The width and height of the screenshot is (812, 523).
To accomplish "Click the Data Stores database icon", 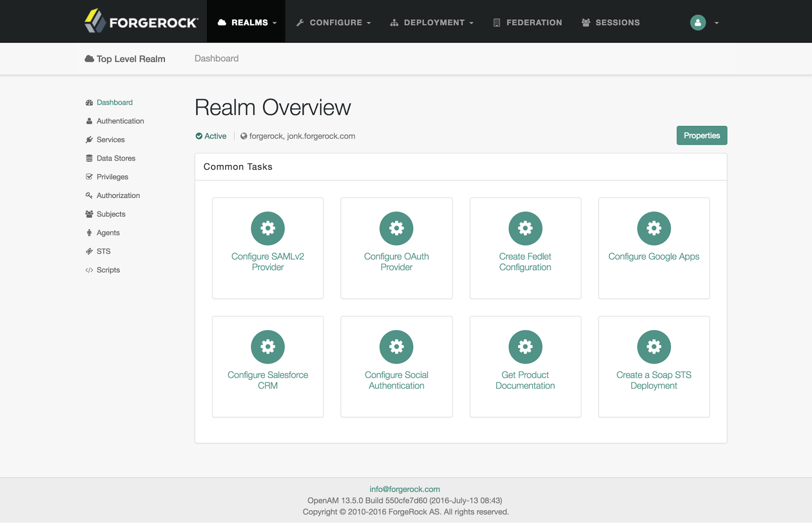I will click(89, 158).
